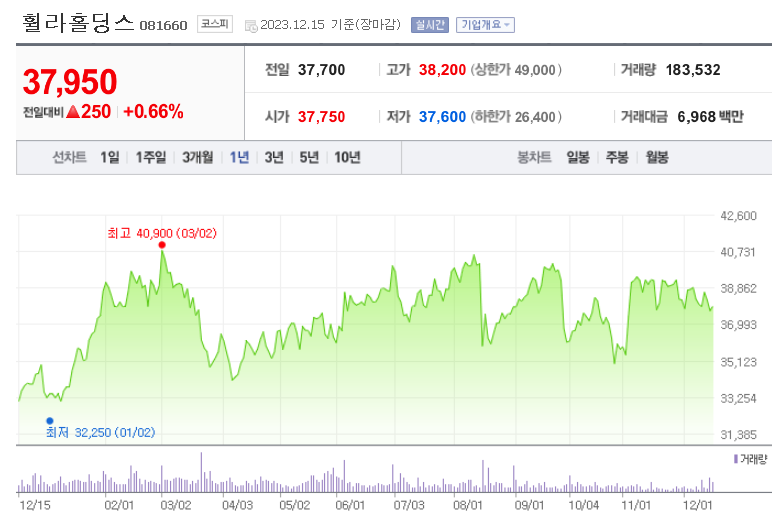Click the 36,993 y-axis label
772x529 pixels.
pos(738,325)
